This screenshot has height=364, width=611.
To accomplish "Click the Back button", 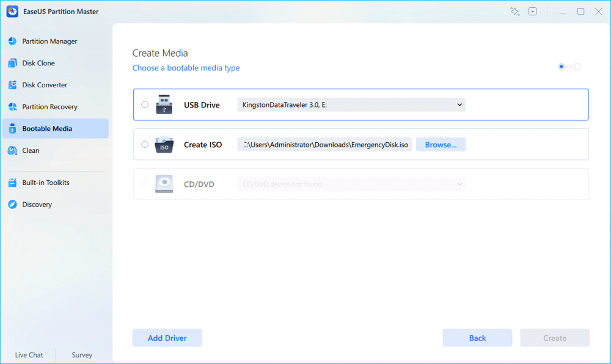I will click(477, 338).
